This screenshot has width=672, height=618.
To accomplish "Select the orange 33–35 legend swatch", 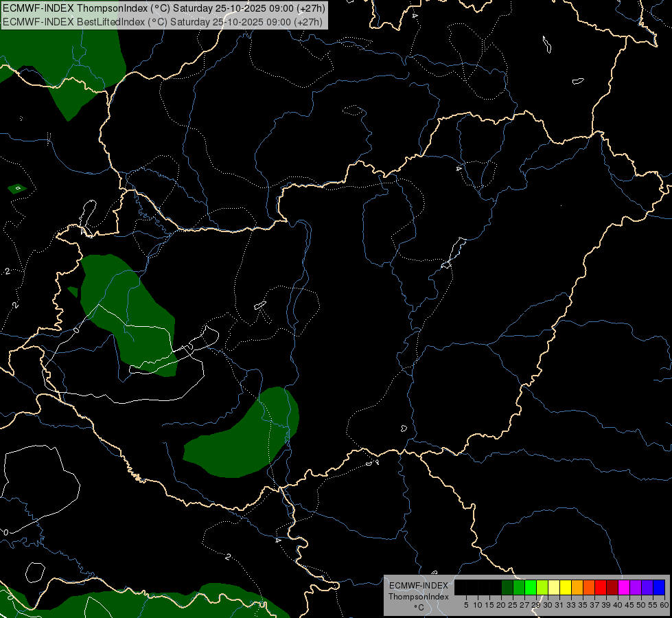I will 577,587.
